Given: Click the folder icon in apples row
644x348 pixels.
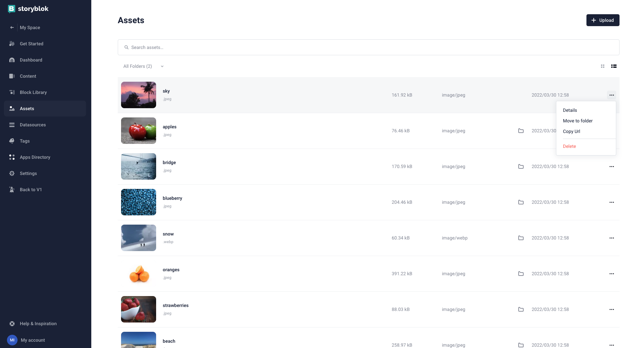Looking at the screenshot, I should pos(521,131).
